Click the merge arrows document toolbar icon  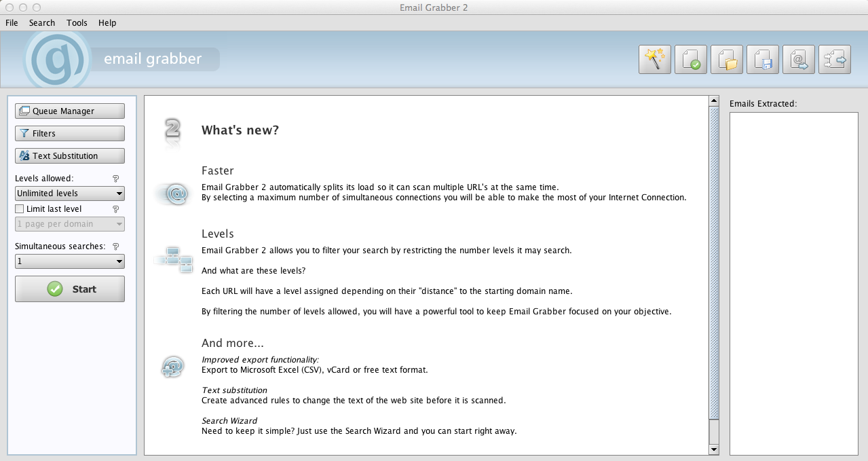point(835,60)
